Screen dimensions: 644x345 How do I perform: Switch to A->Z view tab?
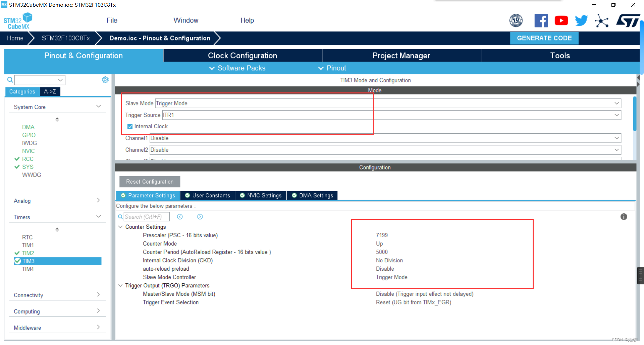(50, 91)
